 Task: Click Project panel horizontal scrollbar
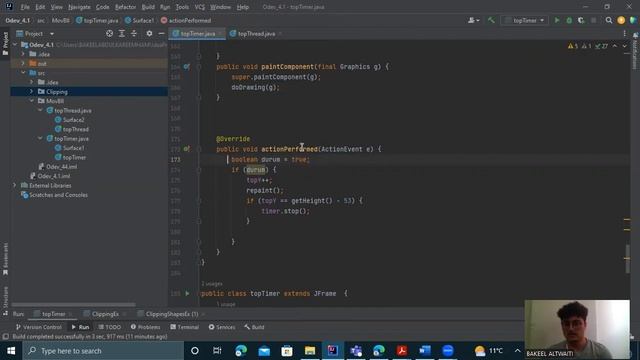click(x=73, y=304)
